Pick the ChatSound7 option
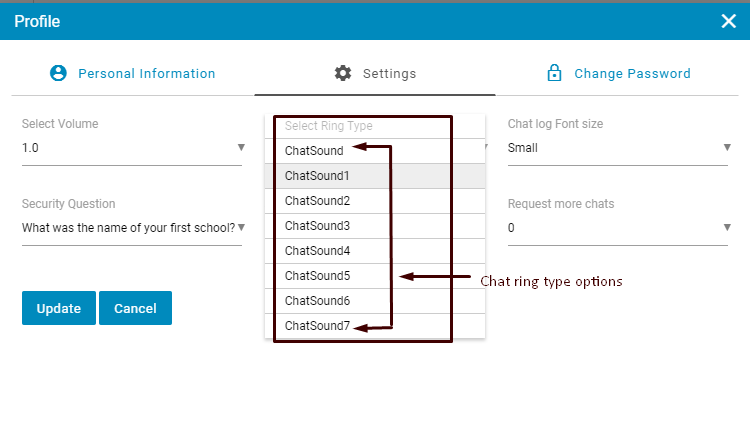Viewport: 750px width, 448px height. 317,326
